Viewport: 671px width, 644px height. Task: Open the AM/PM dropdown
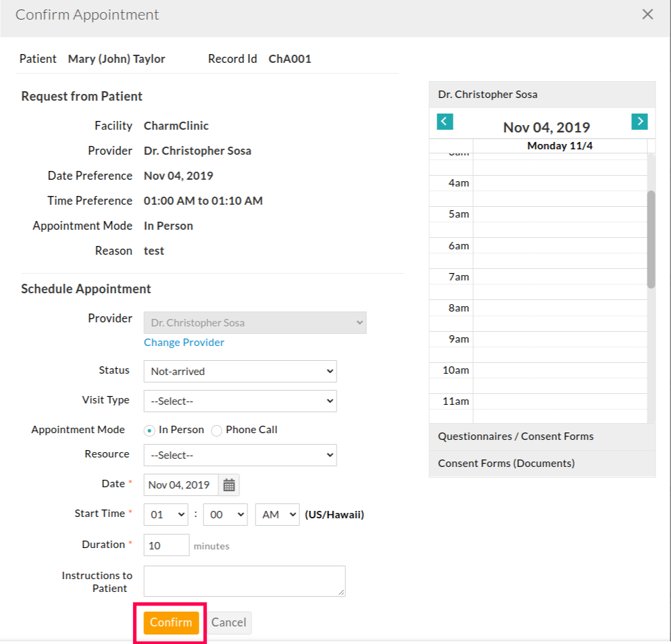point(277,514)
